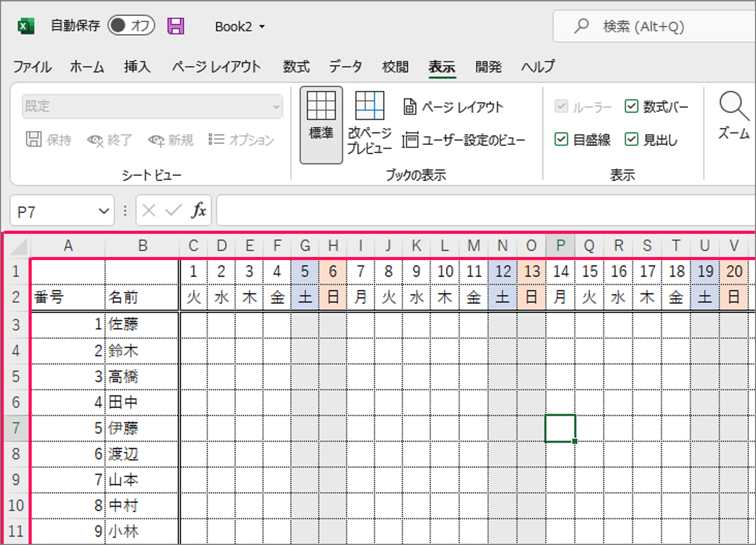Click the formula bar cancel X icon
The image size is (756, 545).
tap(149, 211)
